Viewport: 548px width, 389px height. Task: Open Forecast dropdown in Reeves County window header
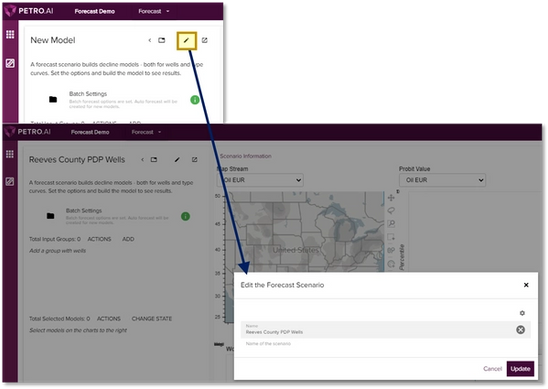click(x=146, y=132)
